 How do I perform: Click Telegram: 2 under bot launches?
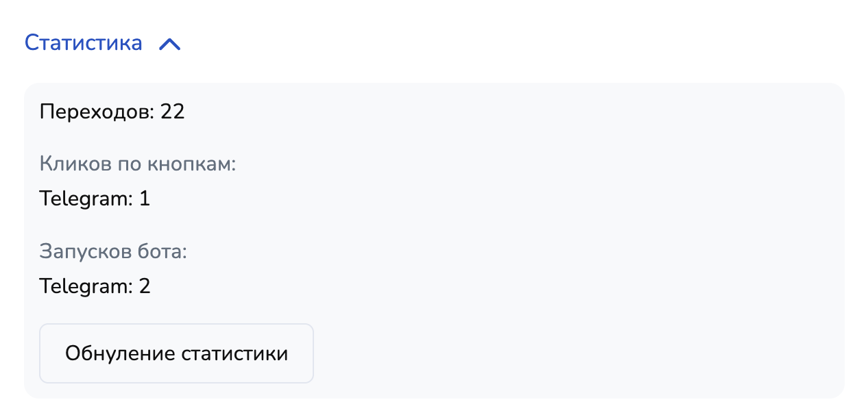click(95, 286)
